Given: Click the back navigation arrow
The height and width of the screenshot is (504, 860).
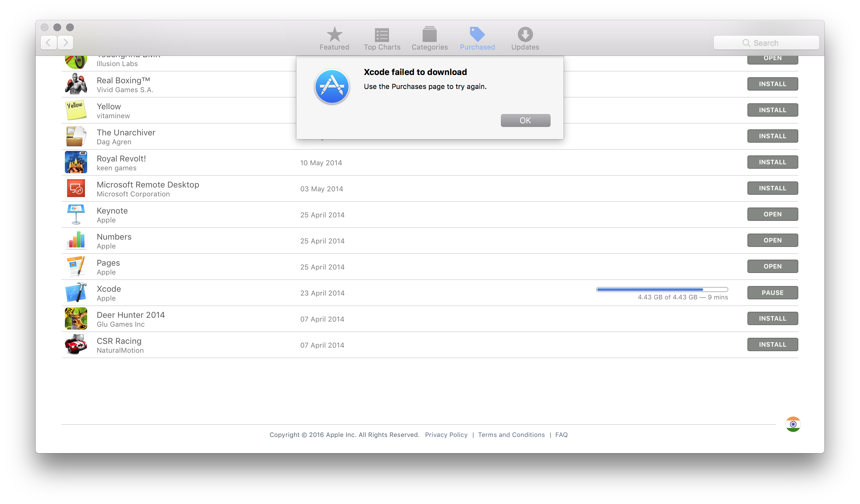Looking at the screenshot, I should [x=48, y=43].
